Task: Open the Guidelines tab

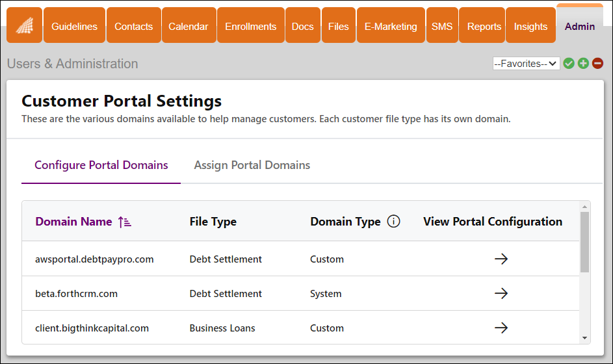Action: click(74, 25)
